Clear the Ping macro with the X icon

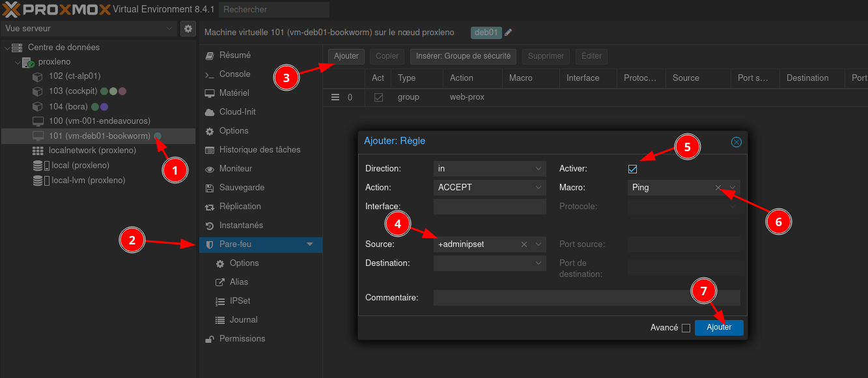tap(719, 188)
